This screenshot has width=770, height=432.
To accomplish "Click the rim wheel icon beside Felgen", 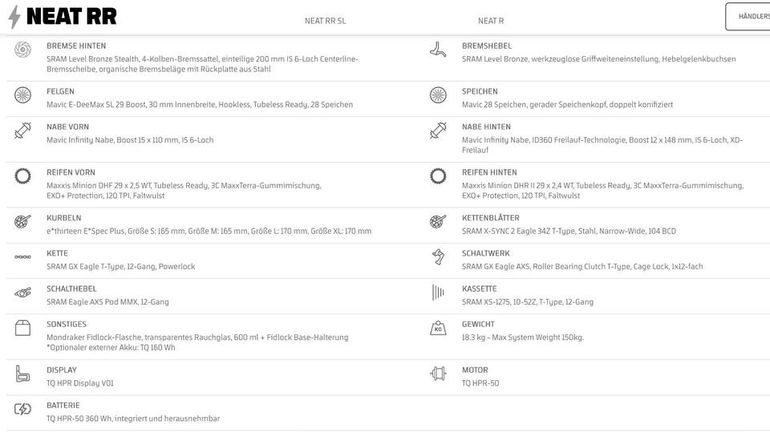I will tap(23, 95).
